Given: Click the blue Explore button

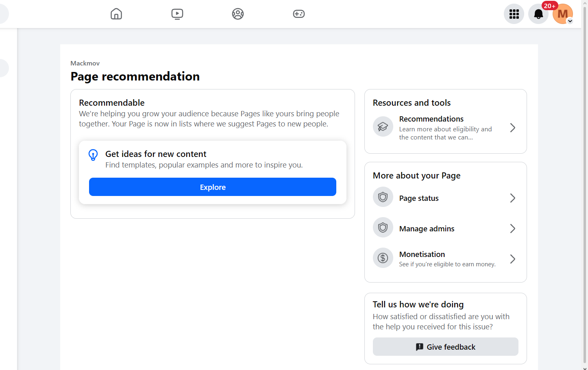Looking at the screenshot, I should point(213,187).
